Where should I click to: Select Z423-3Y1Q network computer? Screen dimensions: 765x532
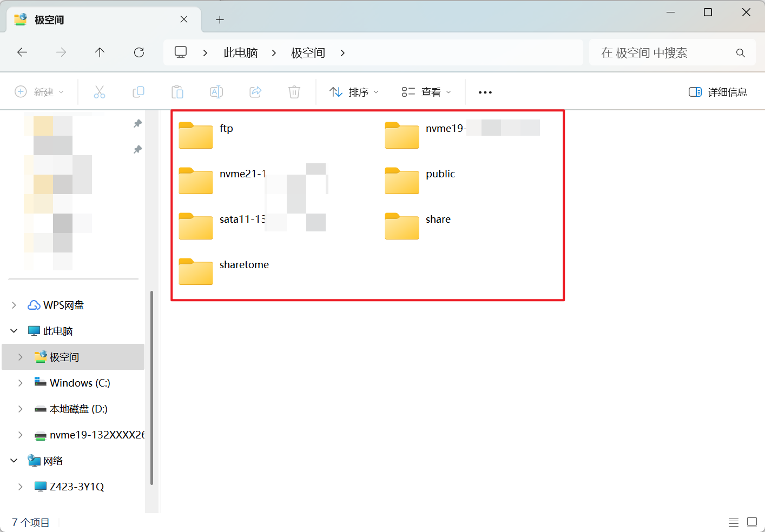[77, 487]
